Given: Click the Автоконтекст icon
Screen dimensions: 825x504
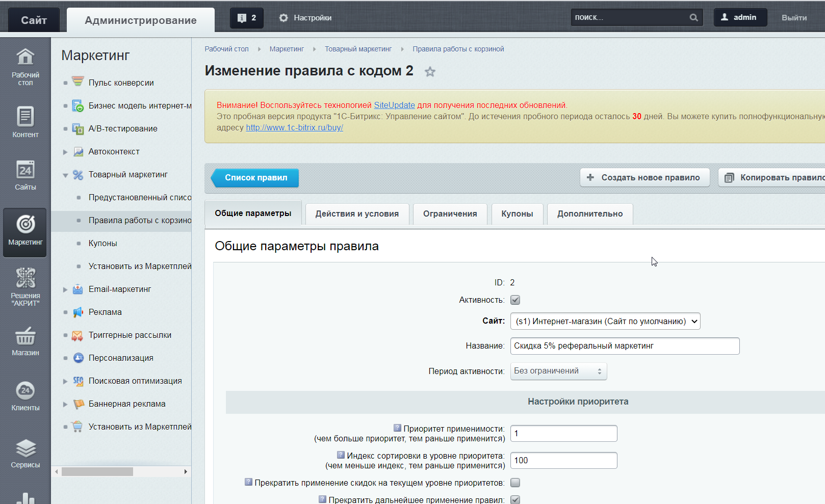Looking at the screenshot, I should coord(78,151).
